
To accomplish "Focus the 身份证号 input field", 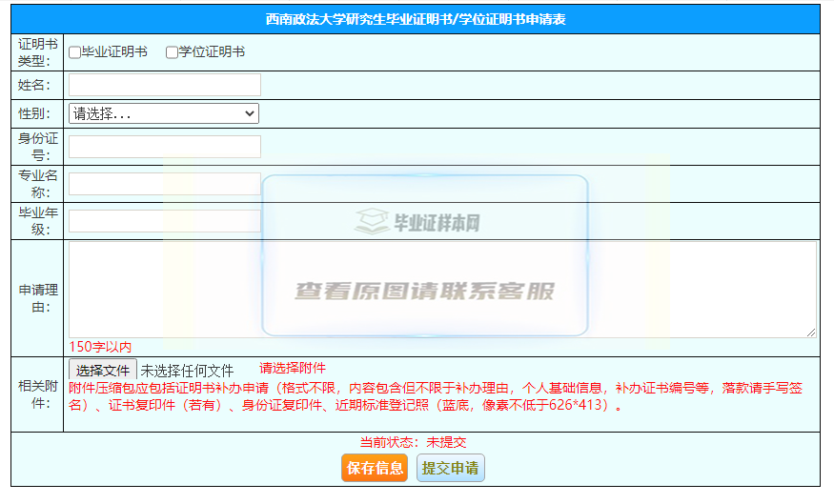I will point(165,147).
